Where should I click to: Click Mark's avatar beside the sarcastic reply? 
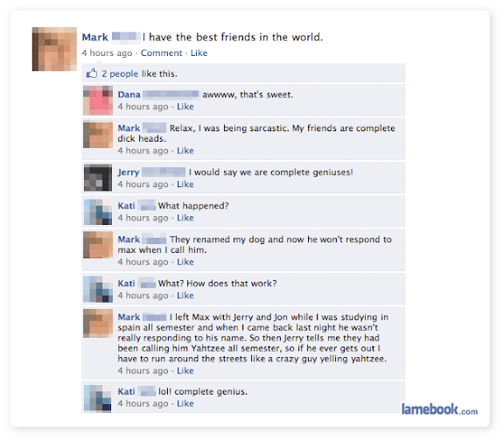98,135
